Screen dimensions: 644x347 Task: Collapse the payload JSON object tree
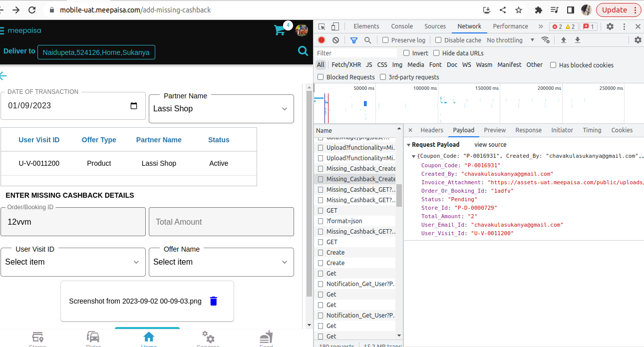(x=413, y=156)
